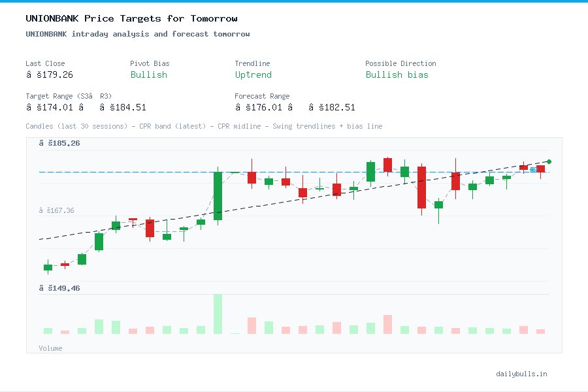Click the Bullish pivot bias label
This screenshot has width=588, height=392.
[148, 74]
